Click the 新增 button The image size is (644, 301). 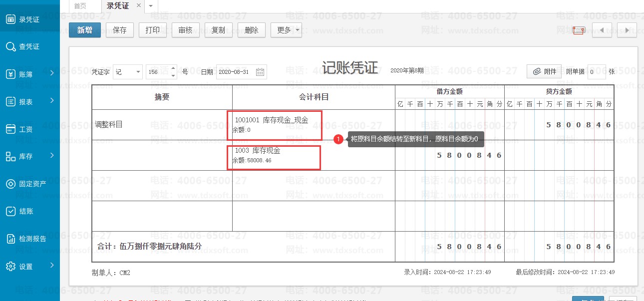85,30
